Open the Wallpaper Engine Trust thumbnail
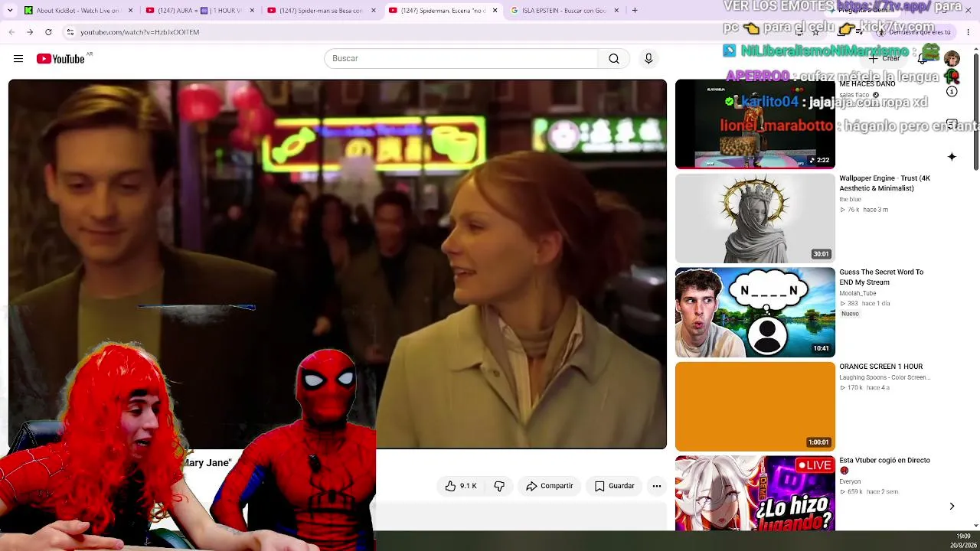980x551 pixels. coord(755,218)
